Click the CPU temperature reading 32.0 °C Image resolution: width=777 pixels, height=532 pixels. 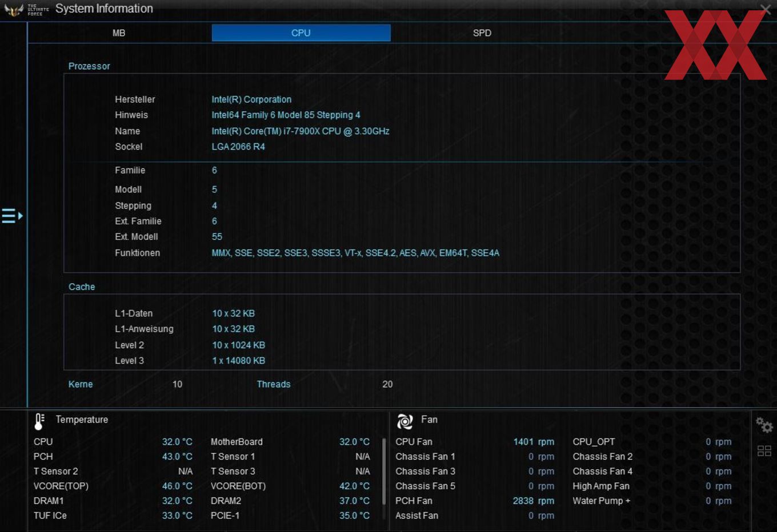177,442
